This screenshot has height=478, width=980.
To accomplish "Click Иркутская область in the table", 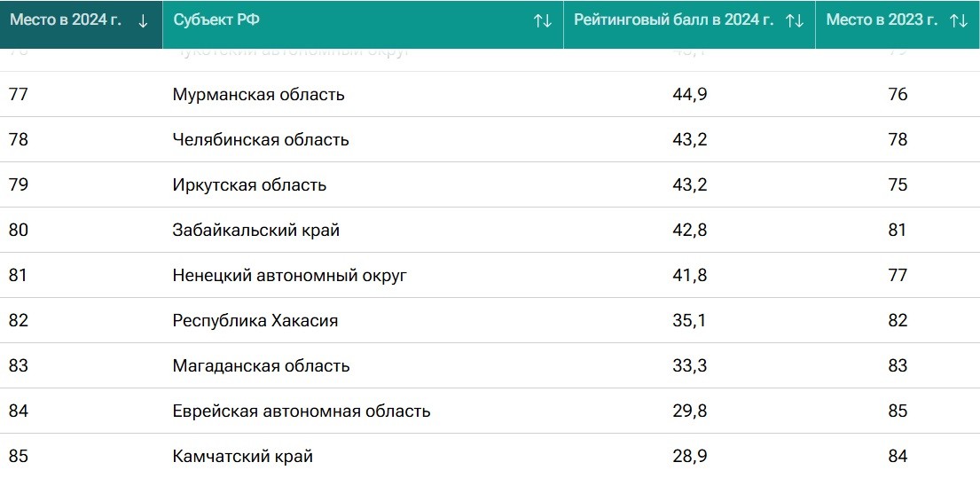I will 249,185.
